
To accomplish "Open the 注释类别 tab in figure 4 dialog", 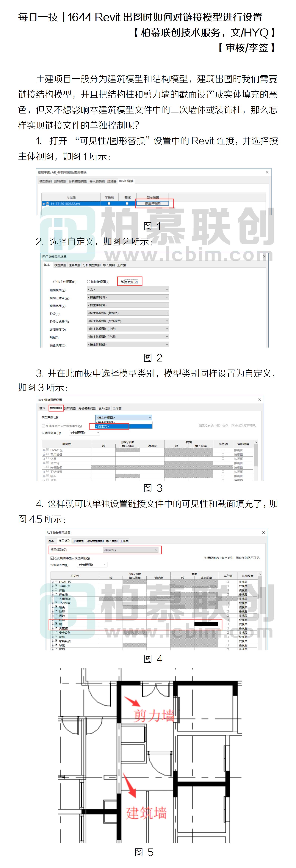I will pyautogui.click(x=78, y=541).
